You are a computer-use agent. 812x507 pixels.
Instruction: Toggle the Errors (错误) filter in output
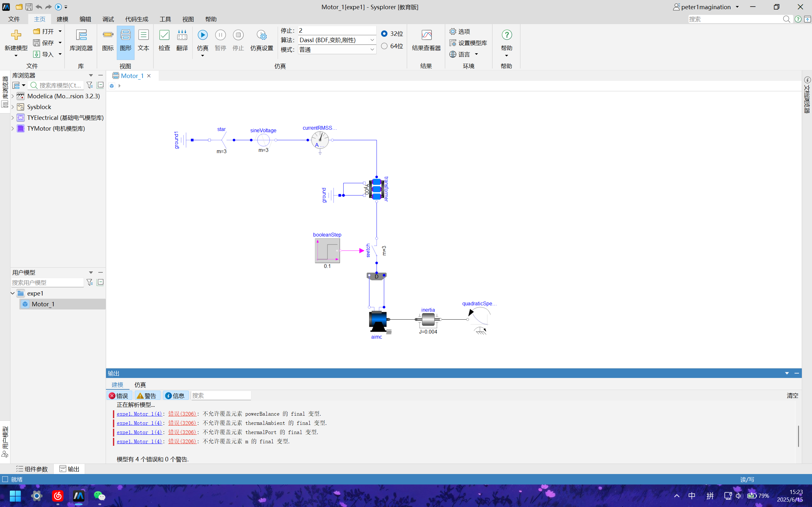click(x=119, y=396)
